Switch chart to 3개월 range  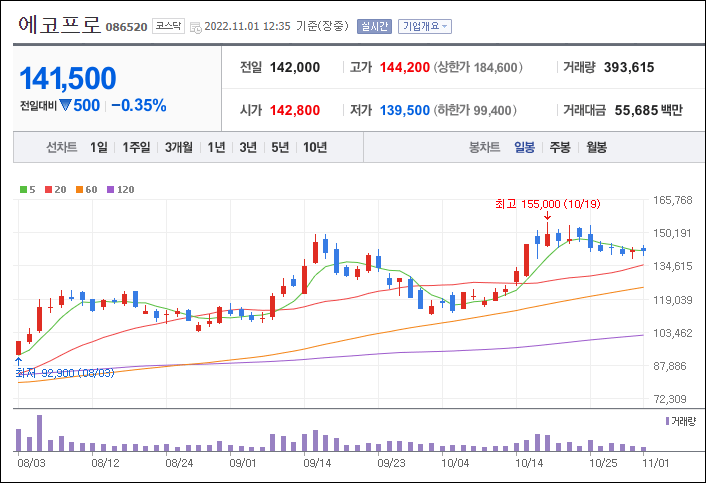coord(179,147)
